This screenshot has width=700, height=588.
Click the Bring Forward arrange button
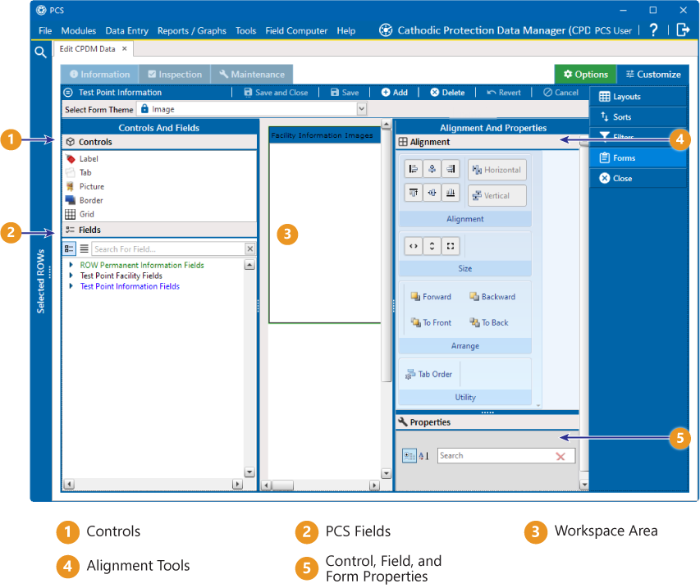[431, 297]
